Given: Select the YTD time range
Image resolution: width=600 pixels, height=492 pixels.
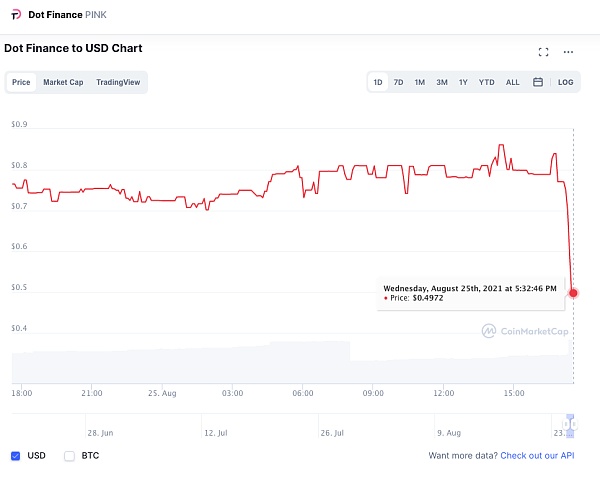Looking at the screenshot, I should click(x=486, y=82).
